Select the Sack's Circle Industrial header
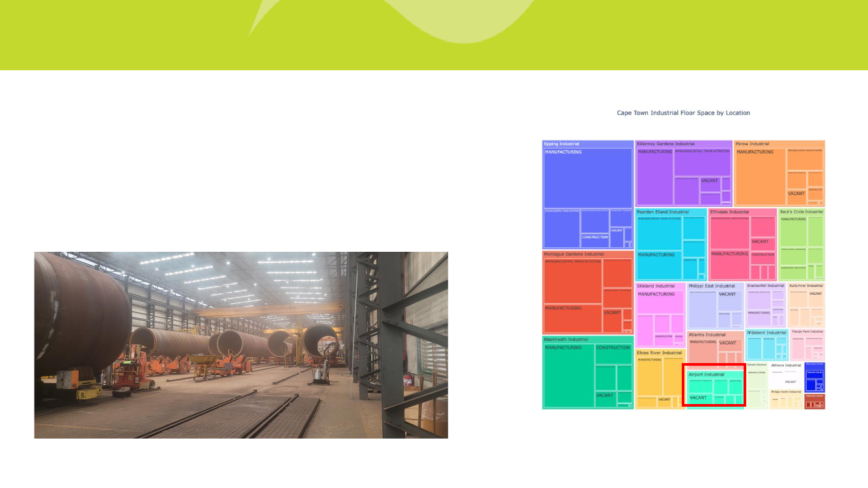The width and height of the screenshot is (868, 488). pos(802,212)
